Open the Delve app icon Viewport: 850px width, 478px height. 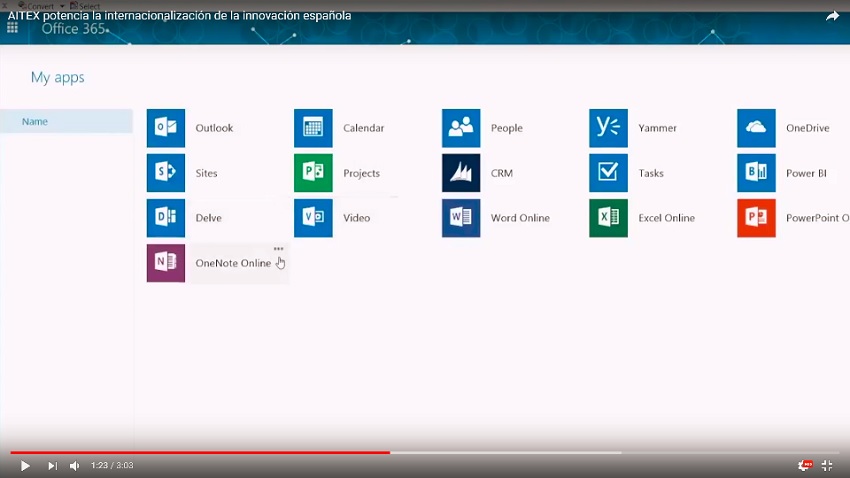tap(166, 218)
